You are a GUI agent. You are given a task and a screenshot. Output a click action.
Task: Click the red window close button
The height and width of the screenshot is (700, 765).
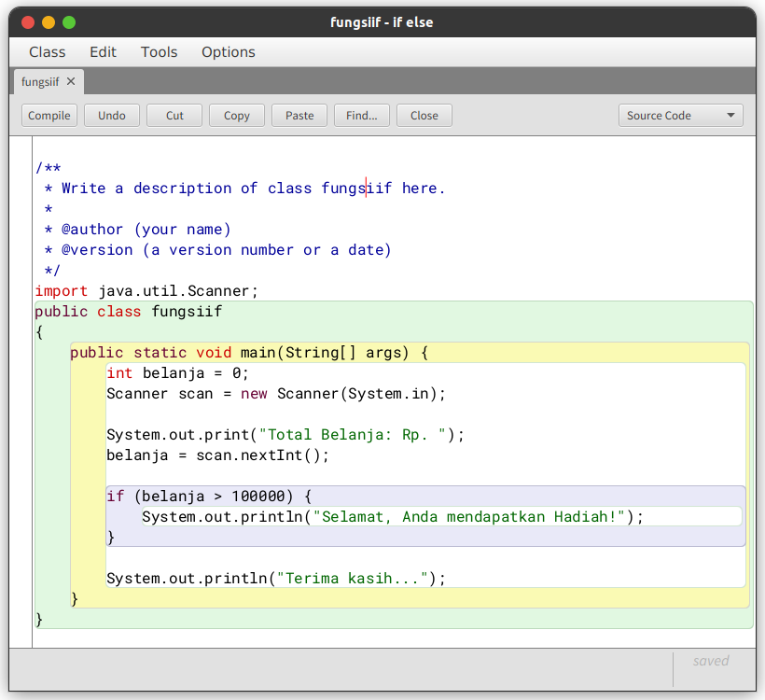point(28,22)
